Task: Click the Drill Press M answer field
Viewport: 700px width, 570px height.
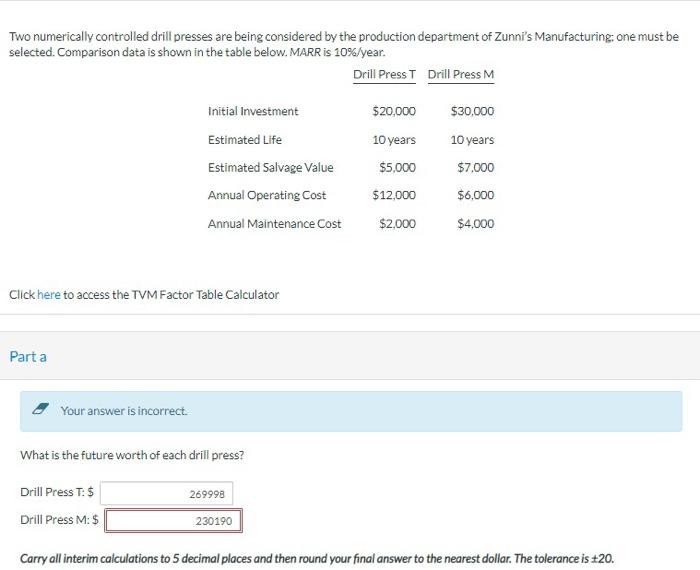Action: click(x=173, y=520)
